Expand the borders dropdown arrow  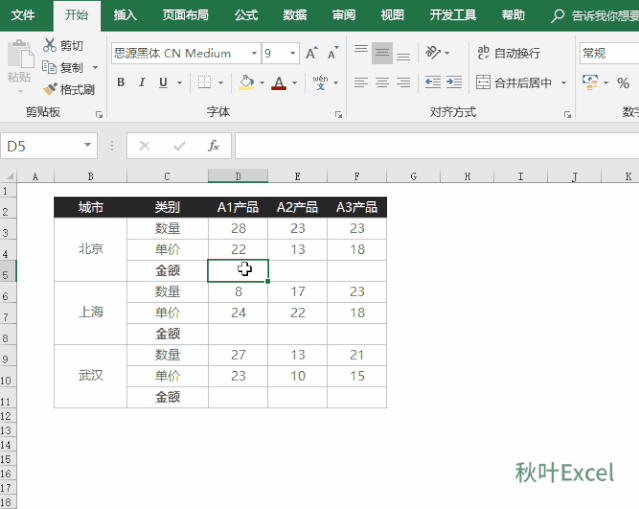pyautogui.click(x=220, y=83)
